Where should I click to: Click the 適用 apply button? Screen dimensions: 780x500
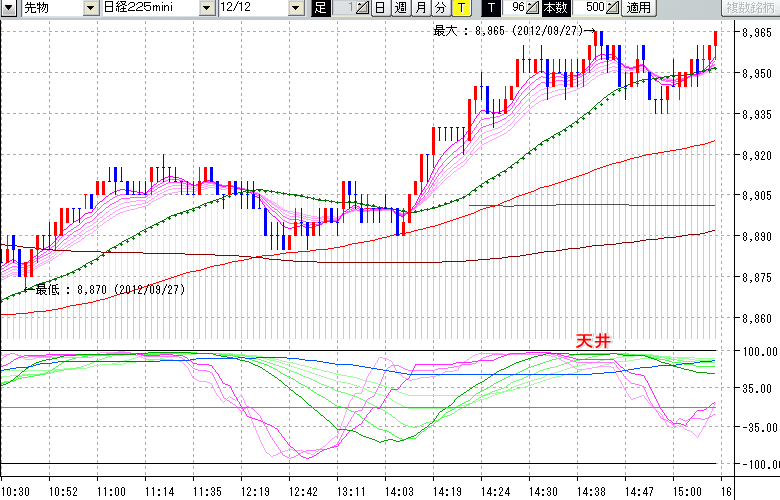pyautogui.click(x=637, y=8)
